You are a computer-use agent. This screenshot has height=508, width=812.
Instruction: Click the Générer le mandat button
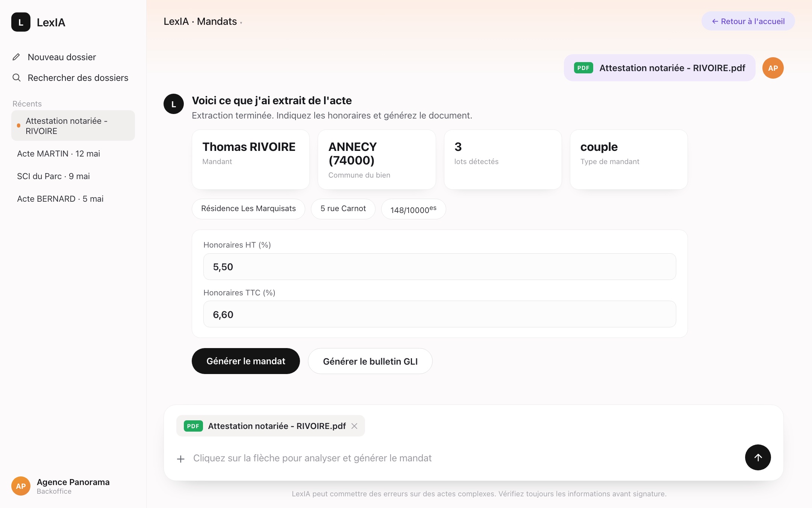pyautogui.click(x=246, y=361)
